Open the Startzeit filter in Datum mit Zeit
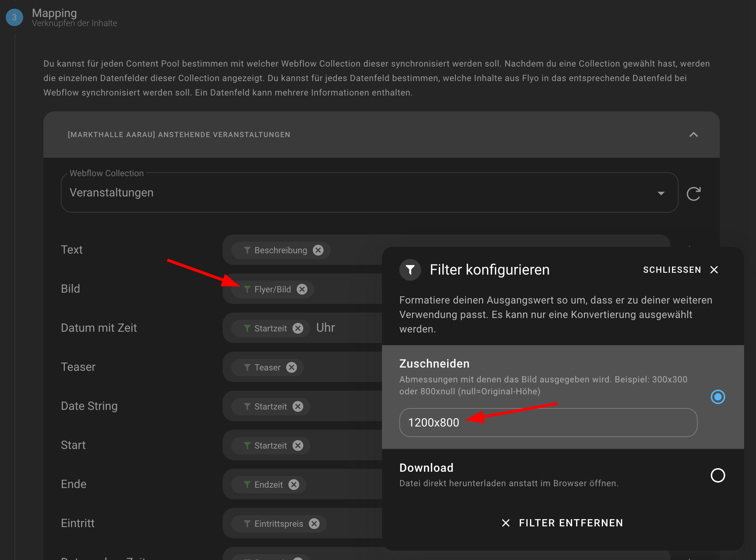 (247, 328)
